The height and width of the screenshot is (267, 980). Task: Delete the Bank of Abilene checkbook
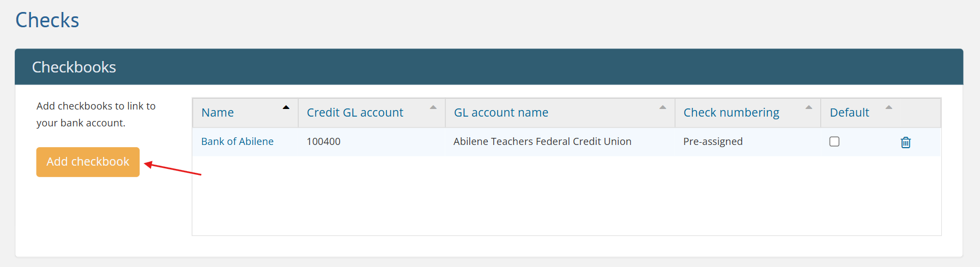click(905, 142)
